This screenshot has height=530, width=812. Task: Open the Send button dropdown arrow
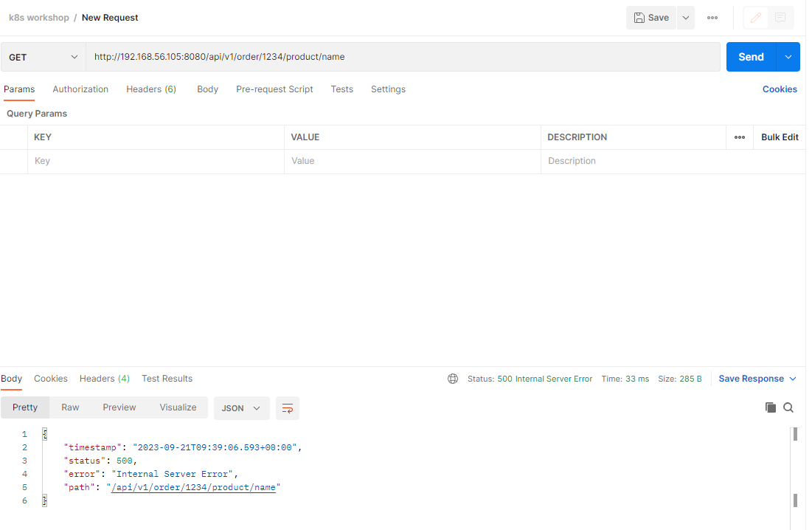point(788,57)
